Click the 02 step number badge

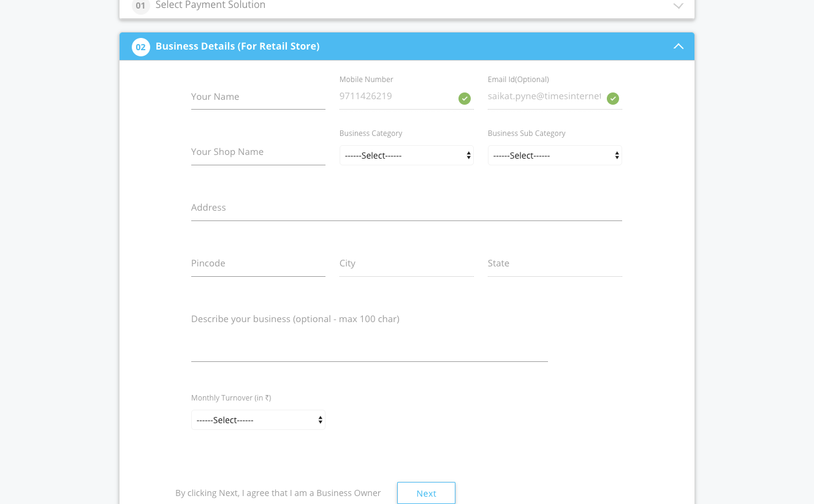(x=141, y=47)
